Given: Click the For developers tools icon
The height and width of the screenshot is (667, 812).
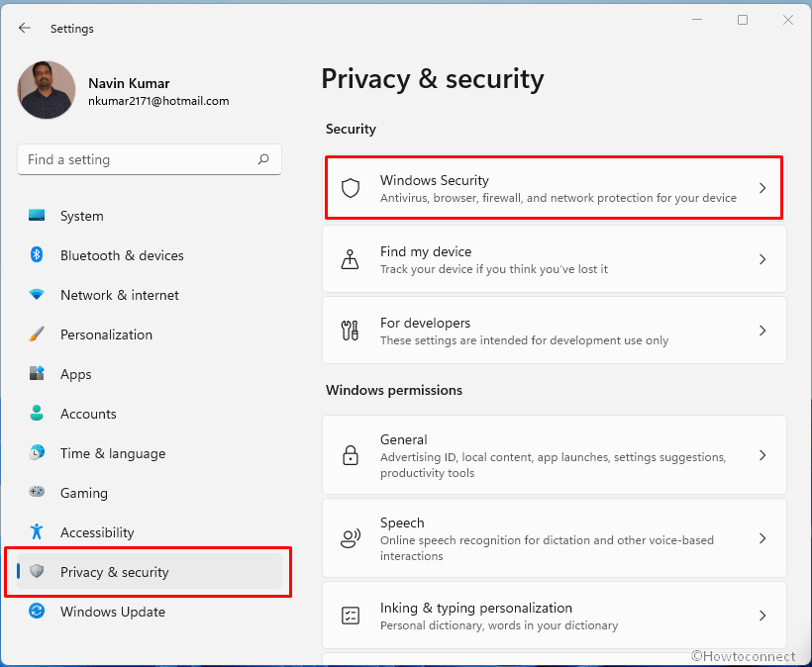Looking at the screenshot, I should click(351, 331).
